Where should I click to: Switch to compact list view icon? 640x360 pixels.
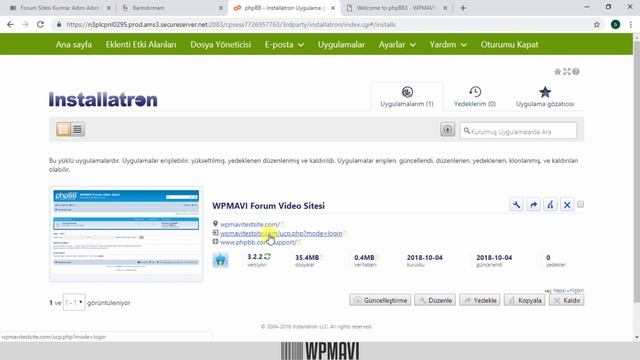pos(78,129)
